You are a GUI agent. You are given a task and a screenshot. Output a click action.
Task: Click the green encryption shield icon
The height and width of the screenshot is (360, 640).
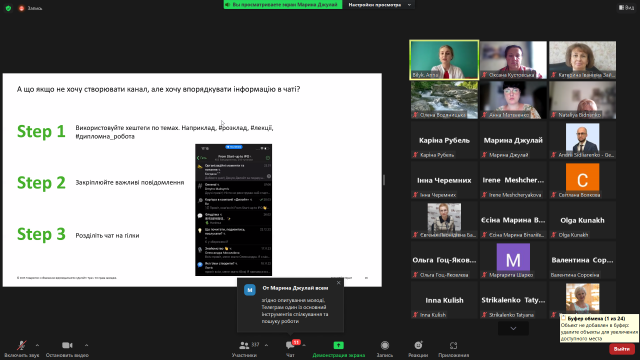pyautogui.click(x=8, y=8)
